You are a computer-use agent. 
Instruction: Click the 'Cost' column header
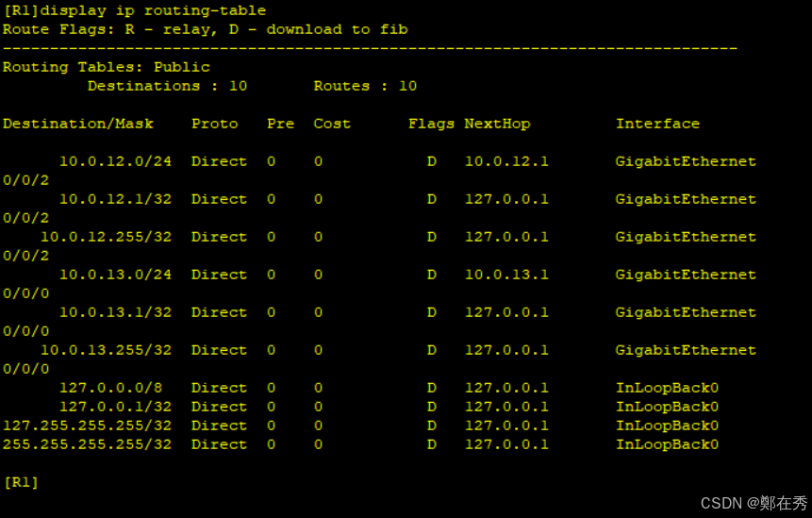pyautogui.click(x=332, y=124)
